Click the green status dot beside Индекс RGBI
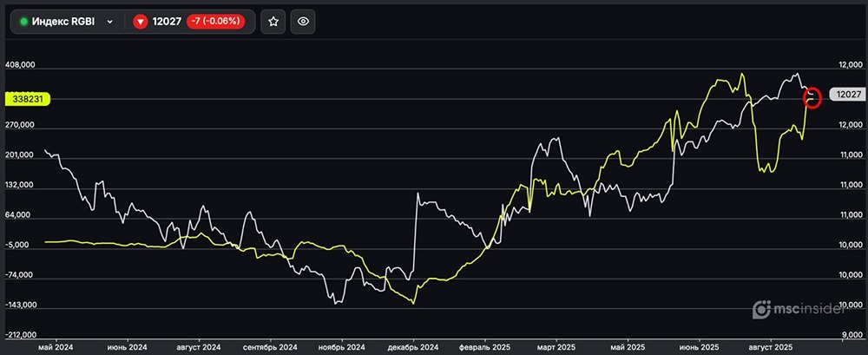The height and width of the screenshot is (355, 868). point(24,22)
